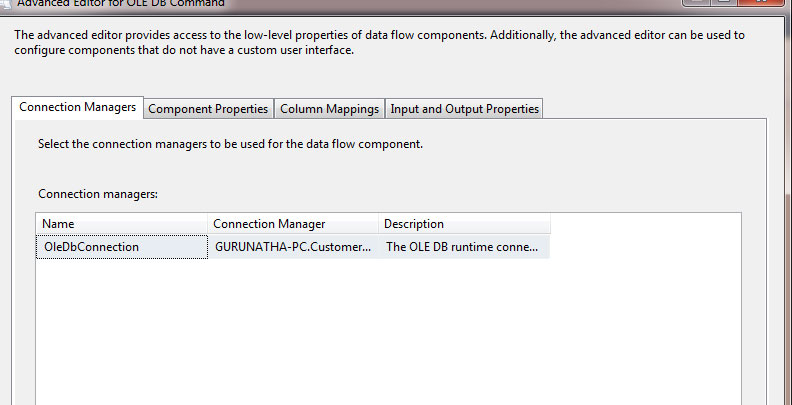This screenshot has height=405, width=792.
Task: Minimize the Advanced Editor window
Action: [698, 2]
